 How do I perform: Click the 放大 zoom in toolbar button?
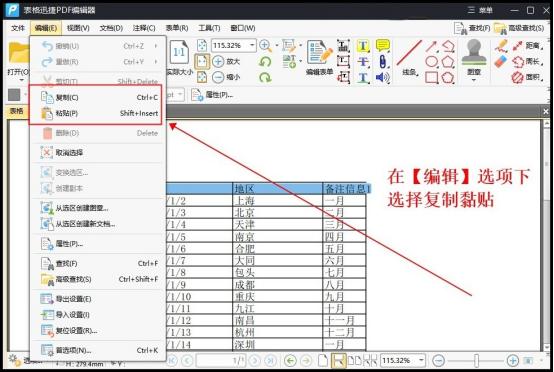(x=226, y=61)
